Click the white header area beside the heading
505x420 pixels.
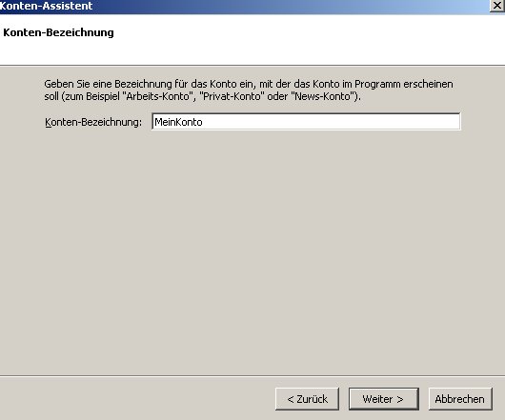306,39
